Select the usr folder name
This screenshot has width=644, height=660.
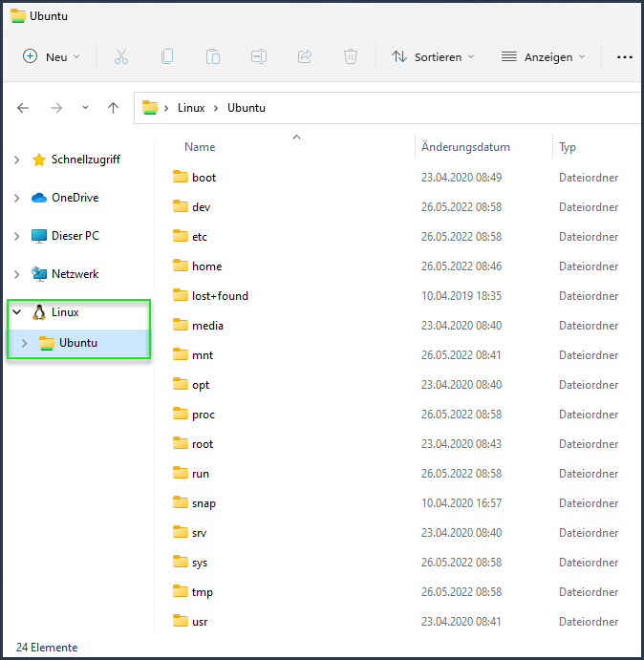pyautogui.click(x=200, y=622)
